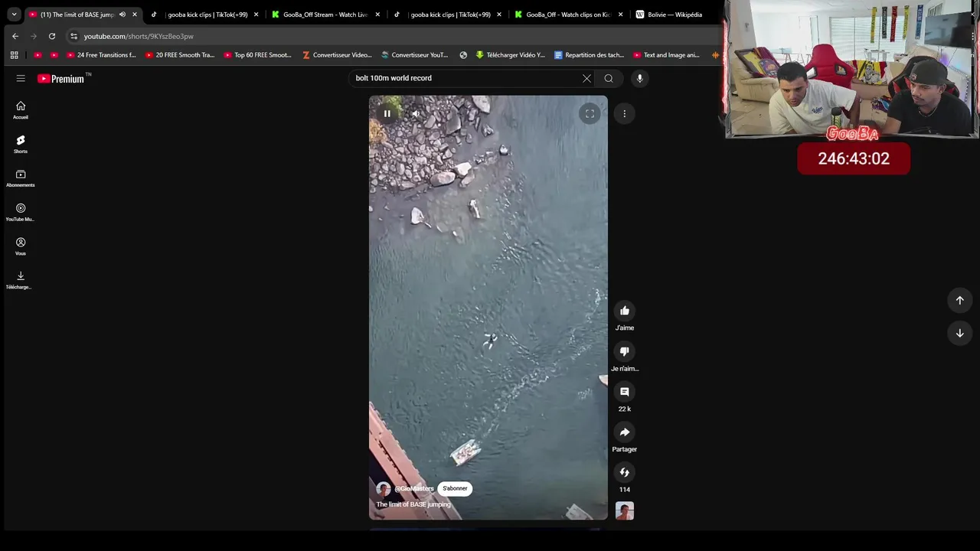Image resolution: width=980 pixels, height=551 pixels.
Task: Open the Short's three-dot more options
Action: tap(624, 113)
